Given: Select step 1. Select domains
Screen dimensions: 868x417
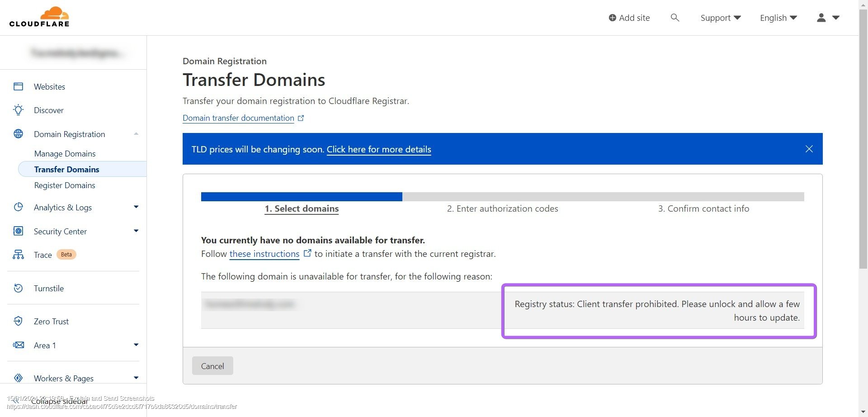Looking at the screenshot, I should click(x=302, y=208).
